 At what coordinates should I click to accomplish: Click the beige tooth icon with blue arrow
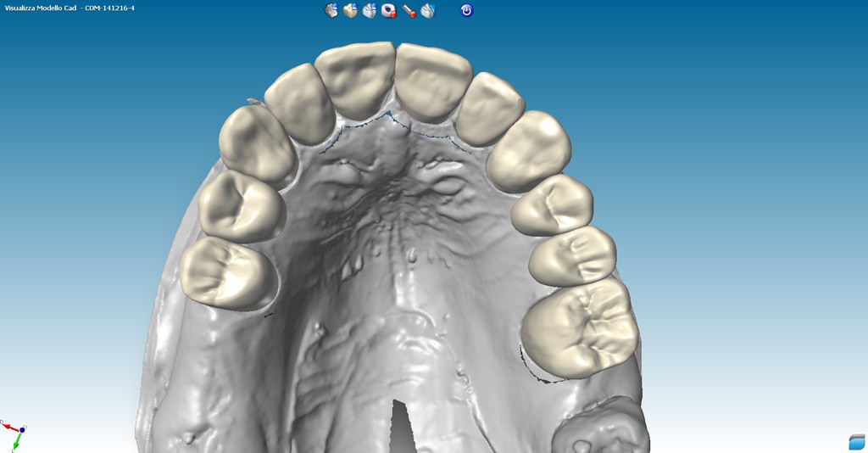[350, 10]
